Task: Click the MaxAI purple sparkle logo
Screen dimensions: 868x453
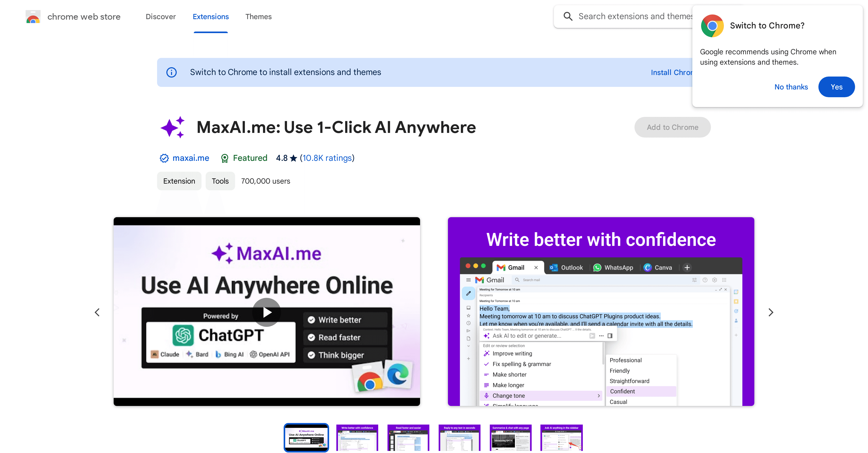Action: (x=173, y=127)
